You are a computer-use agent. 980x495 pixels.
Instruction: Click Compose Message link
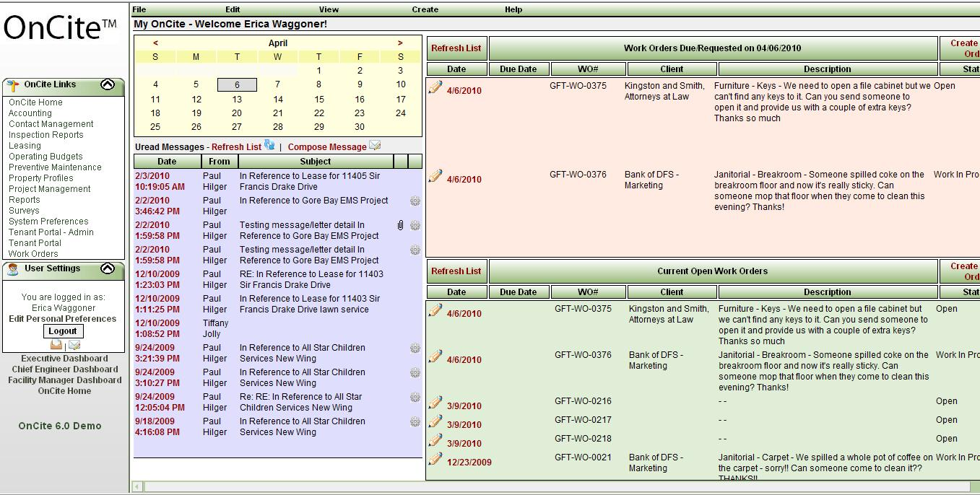coord(327,147)
